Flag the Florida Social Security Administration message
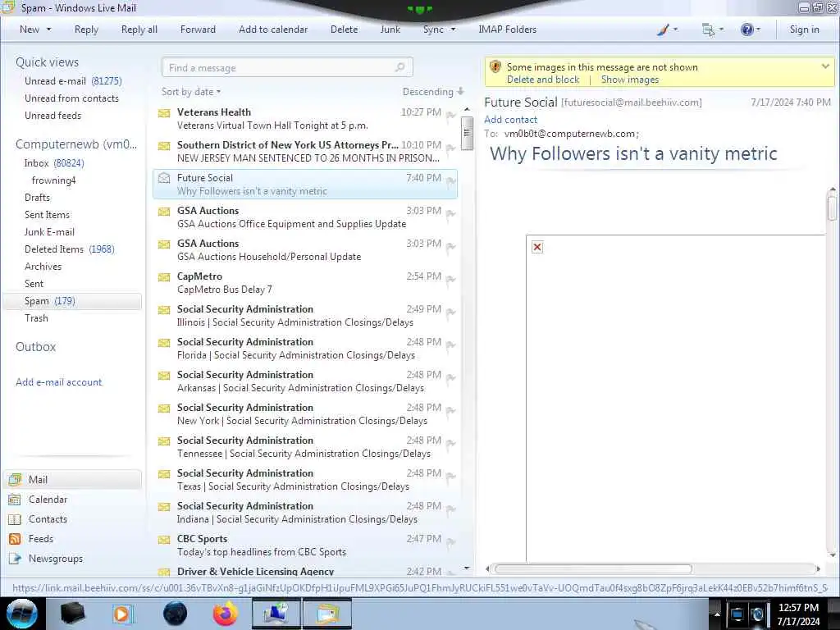 click(450, 345)
